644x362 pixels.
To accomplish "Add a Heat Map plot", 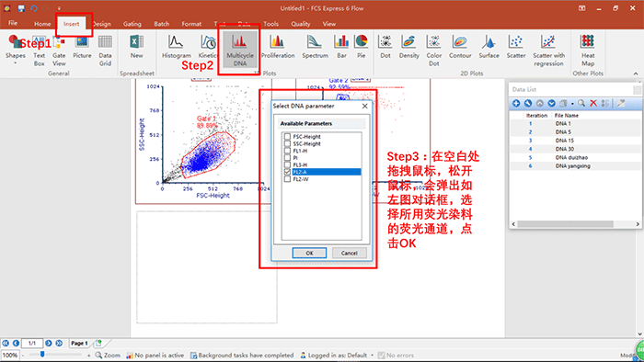I will pos(588,50).
